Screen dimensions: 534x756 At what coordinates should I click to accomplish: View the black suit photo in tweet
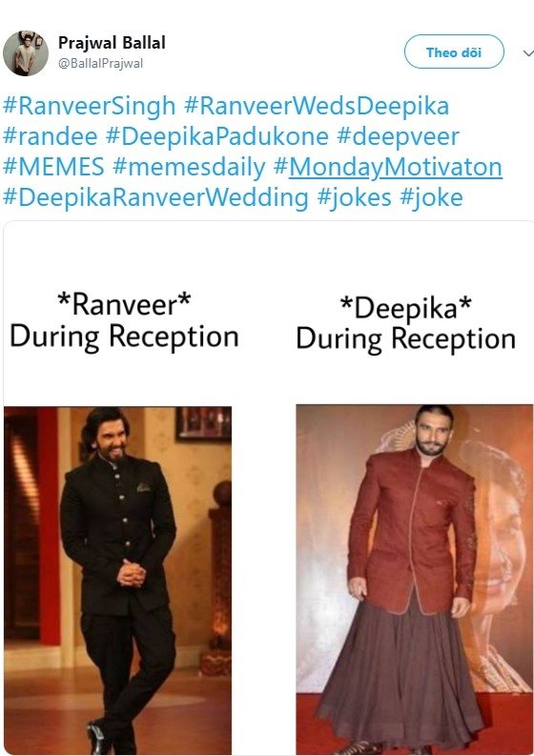[117, 581]
